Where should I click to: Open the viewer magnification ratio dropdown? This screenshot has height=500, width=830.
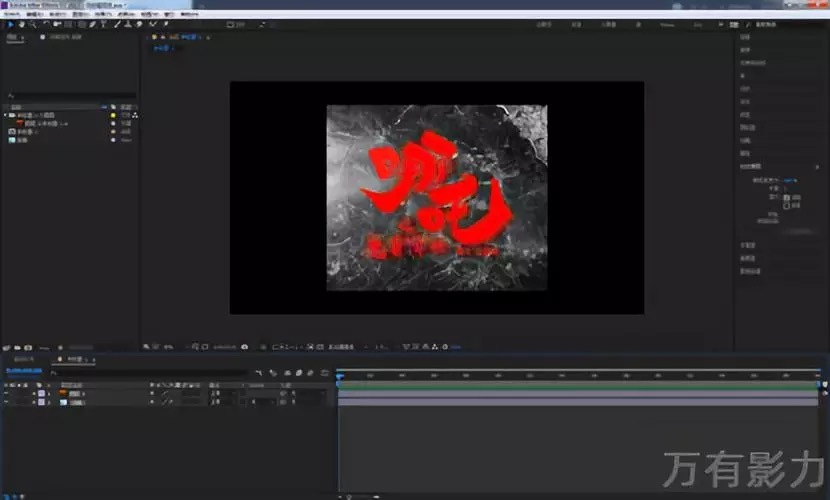pyautogui.click(x=169, y=347)
